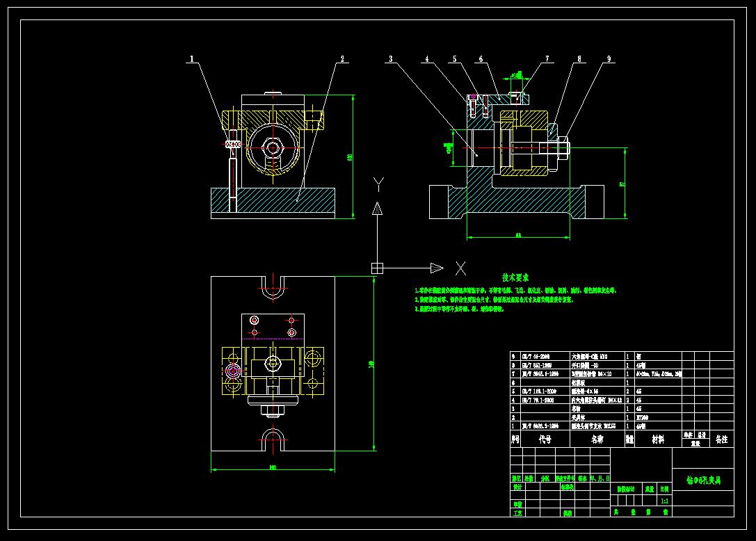Select the drawing title 钻Φ6孔夹具
The height and width of the screenshot is (541, 756).
coord(703,481)
